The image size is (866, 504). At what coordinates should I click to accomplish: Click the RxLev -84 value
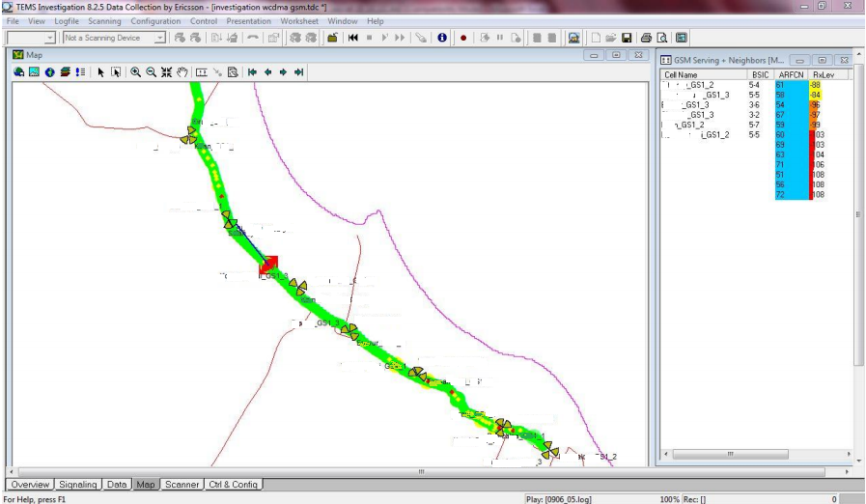coord(815,95)
